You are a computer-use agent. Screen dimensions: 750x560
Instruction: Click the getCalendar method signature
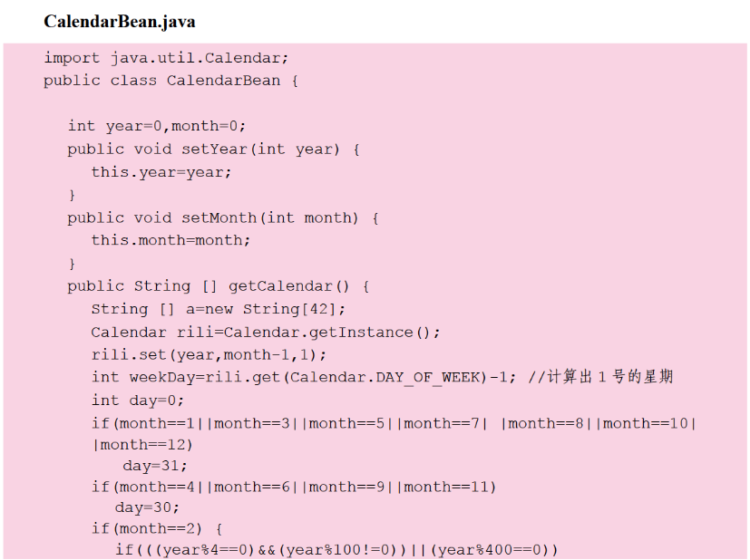tap(218, 286)
